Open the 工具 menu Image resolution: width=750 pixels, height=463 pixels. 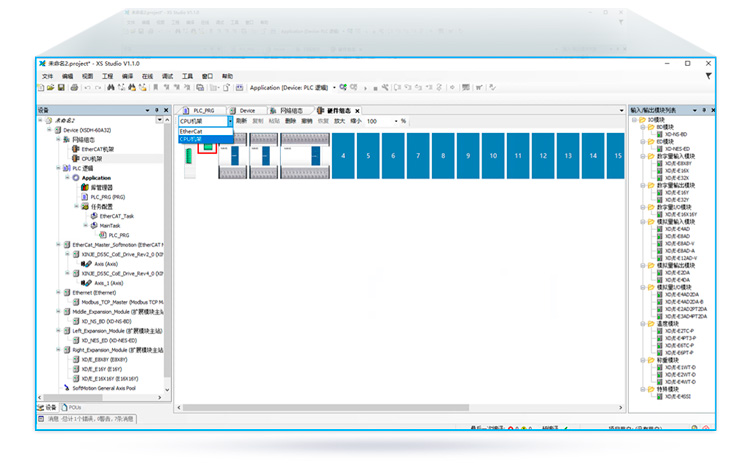pos(187,76)
